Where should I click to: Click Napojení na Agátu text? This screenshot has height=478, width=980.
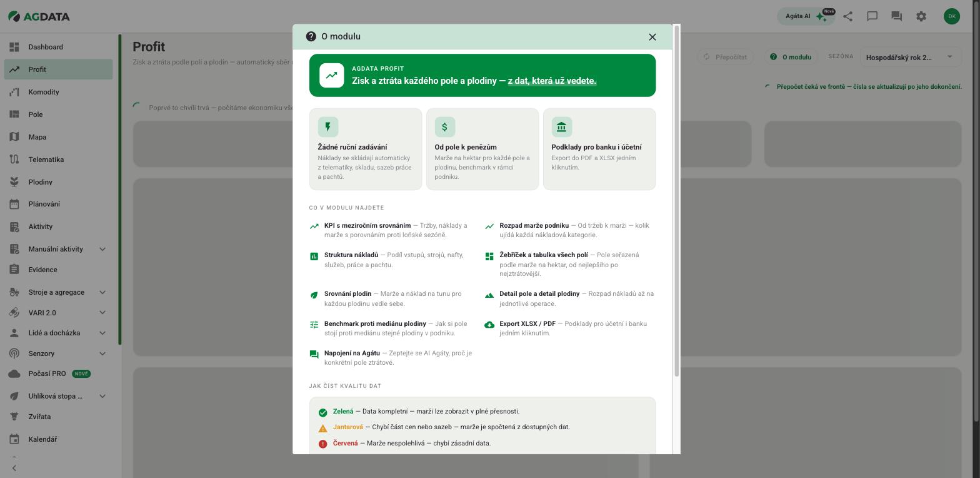tap(352, 353)
